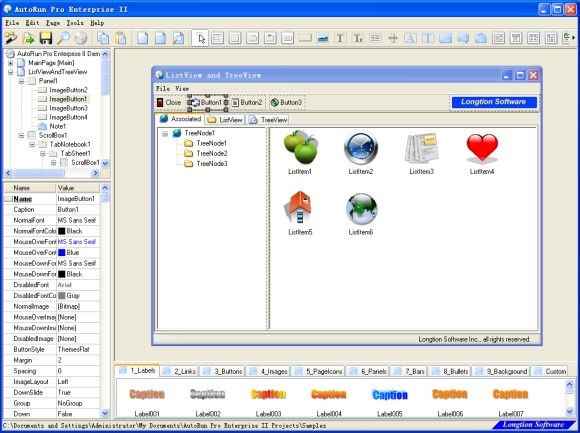Viewport: 580px width, 433px height.
Task: Open the Page menu
Action: [53, 23]
